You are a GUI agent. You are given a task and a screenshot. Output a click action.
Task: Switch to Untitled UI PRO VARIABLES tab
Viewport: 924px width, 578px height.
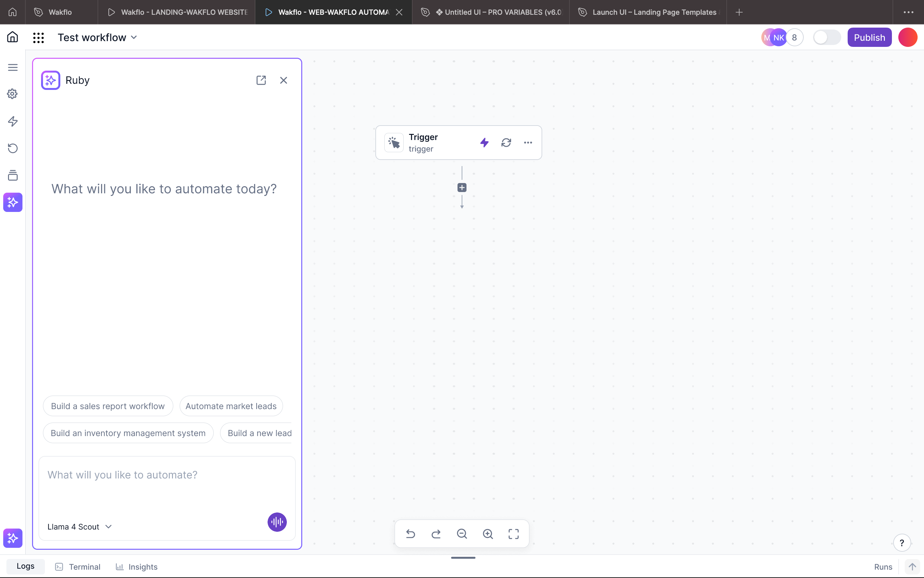491,12
